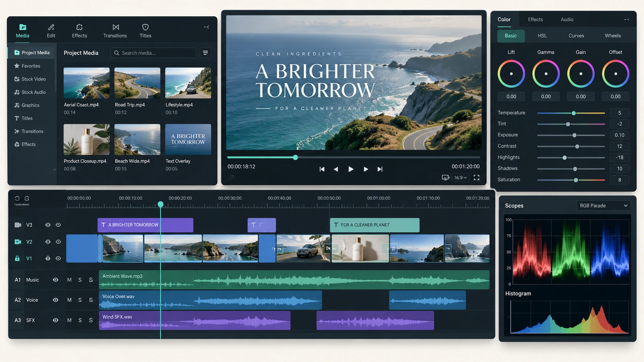Open the RGB Parade scope dropdown
This screenshot has width=644, height=362.
[x=603, y=206]
